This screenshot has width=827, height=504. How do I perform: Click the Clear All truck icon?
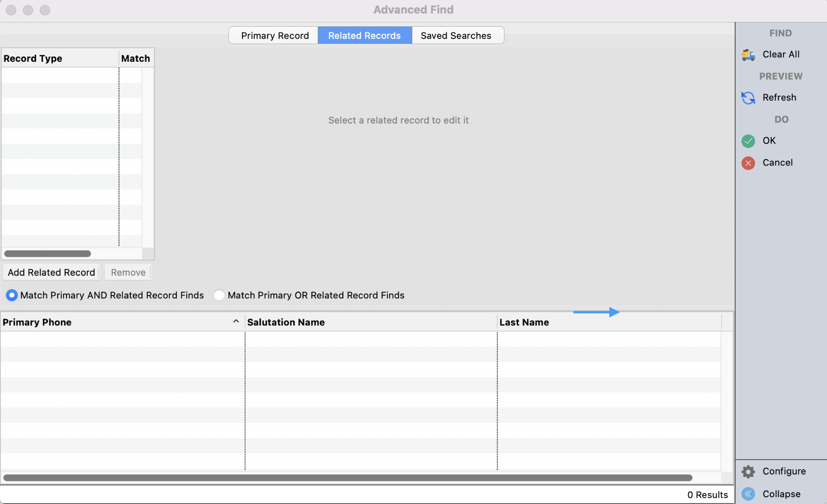(748, 55)
